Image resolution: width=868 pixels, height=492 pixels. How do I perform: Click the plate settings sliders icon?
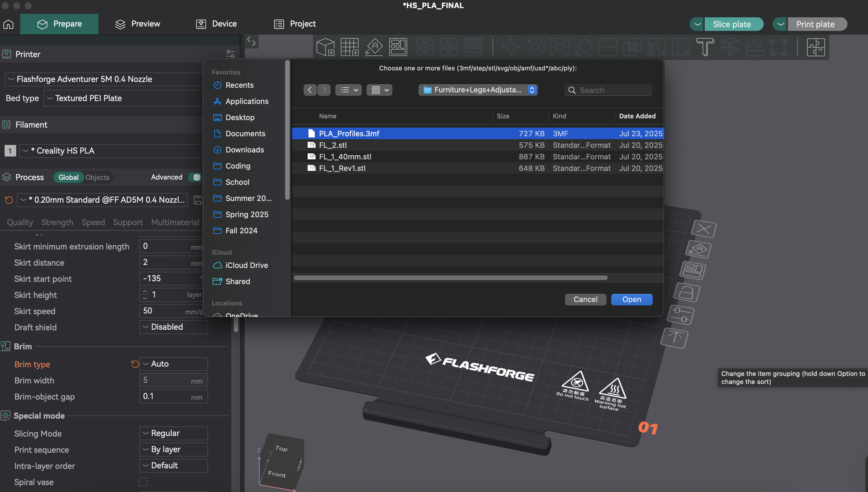click(681, 315)
